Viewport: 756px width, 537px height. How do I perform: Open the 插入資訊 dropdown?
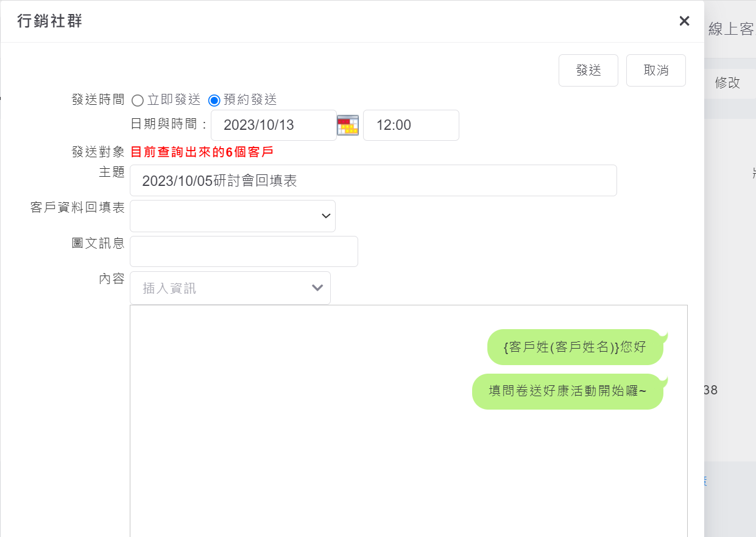click(230, 288)
